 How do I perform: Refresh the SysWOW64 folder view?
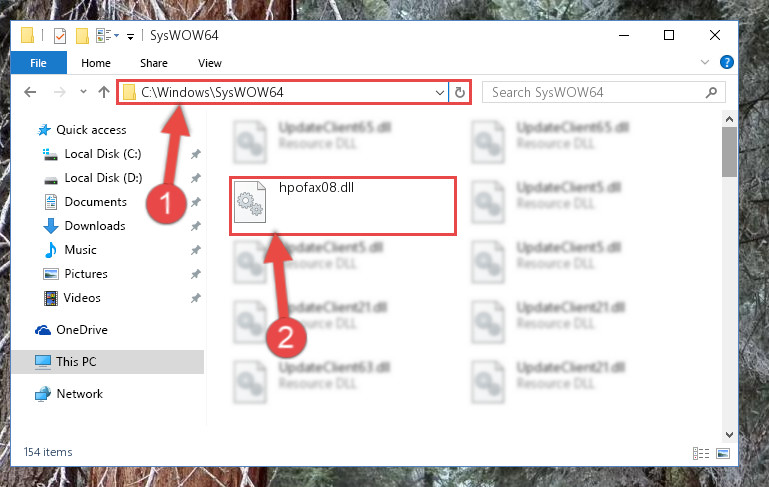tap(460, 92)
